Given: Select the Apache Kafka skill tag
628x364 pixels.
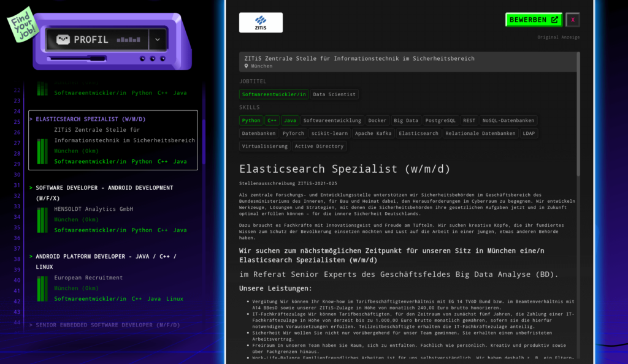Looking at the screenshot, I should (373, 133).
